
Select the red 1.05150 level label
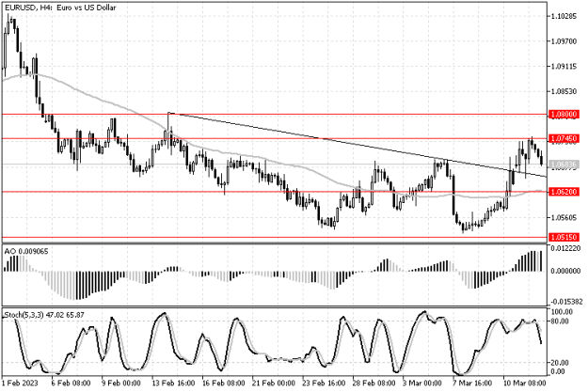click(x=564, y=237)
